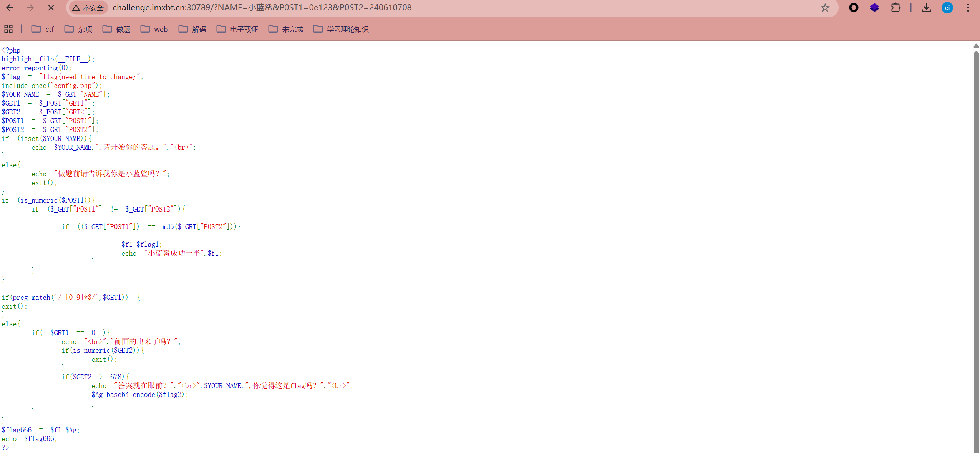
Task: Click the black circle extension icon
Action: tap(854, 8)
